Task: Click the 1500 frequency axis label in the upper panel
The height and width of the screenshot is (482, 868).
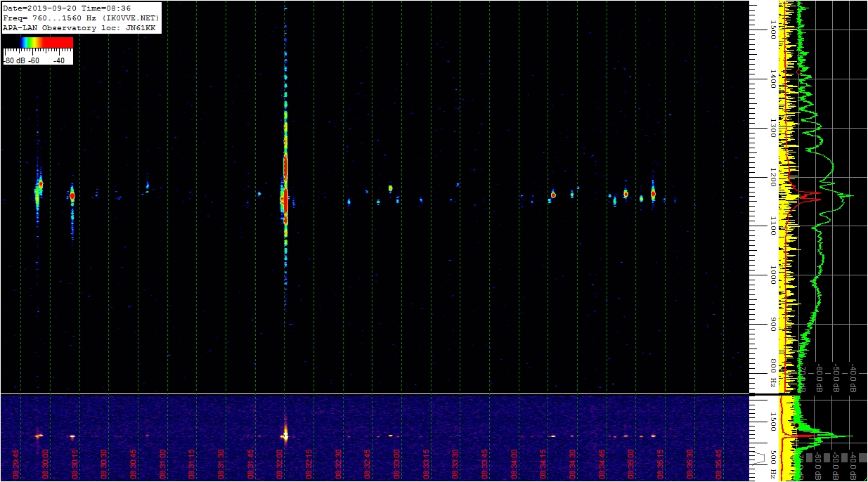Action: click(773, 29)
